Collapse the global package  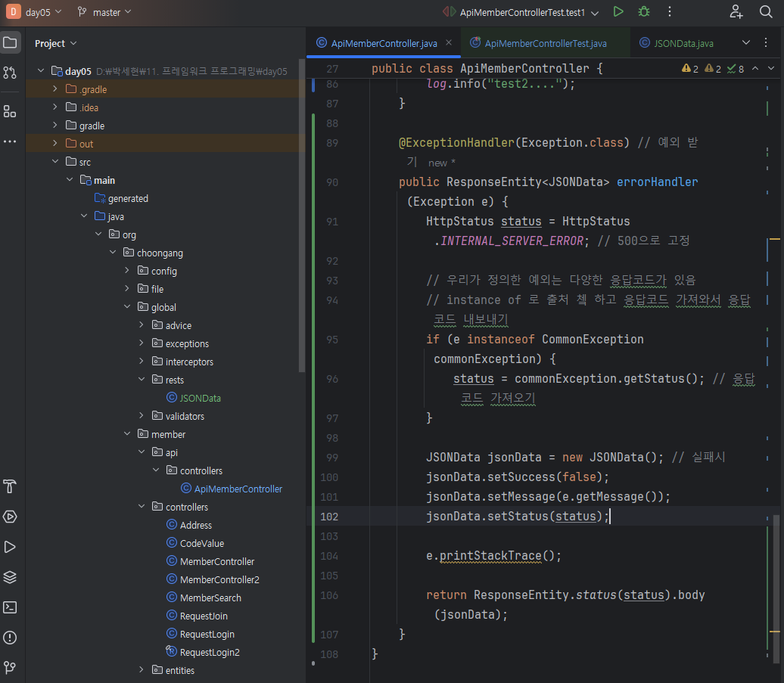point(127,307)
